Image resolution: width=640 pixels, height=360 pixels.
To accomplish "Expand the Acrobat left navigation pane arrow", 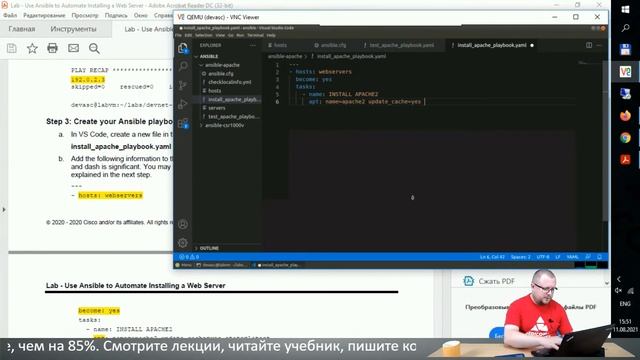I will point(4,210).
